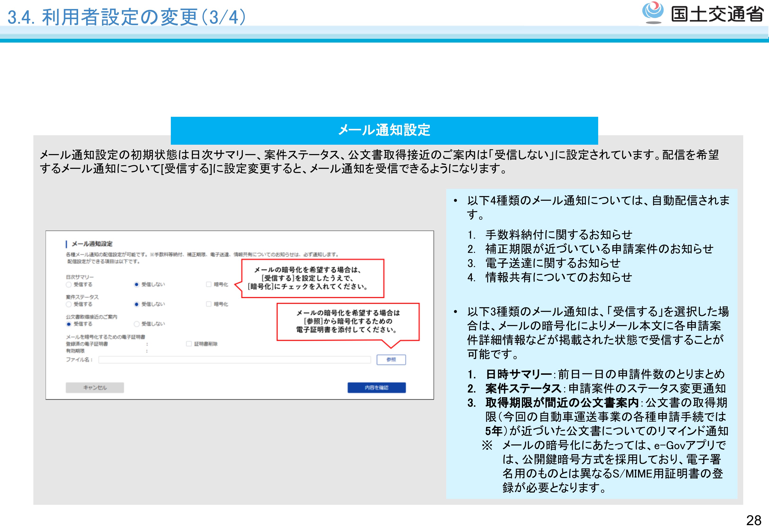Select 受信しない for 公文書取得接近のご案内
Viewport: 769px width, 532px height.
tap(136, 324)
